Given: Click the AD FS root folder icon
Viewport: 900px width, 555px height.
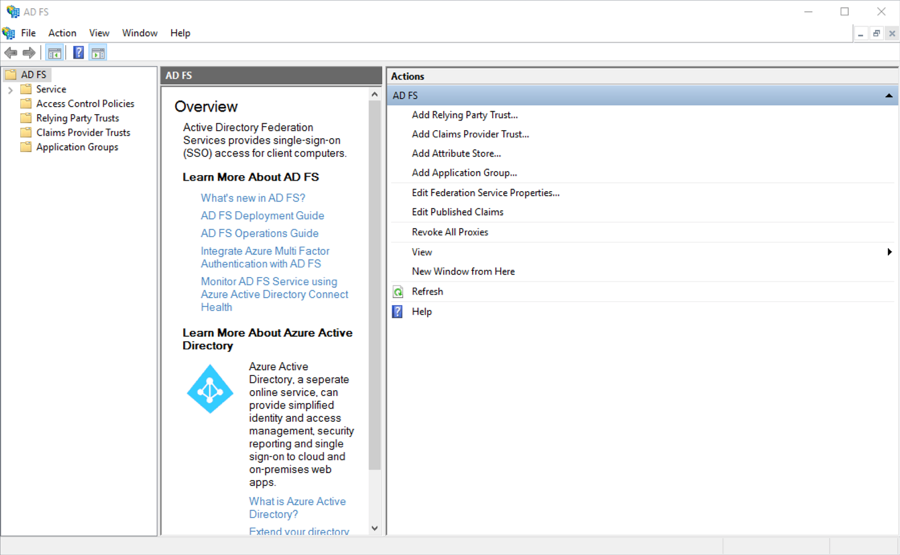Looking at the screenshot, I should tap(11, 75).
